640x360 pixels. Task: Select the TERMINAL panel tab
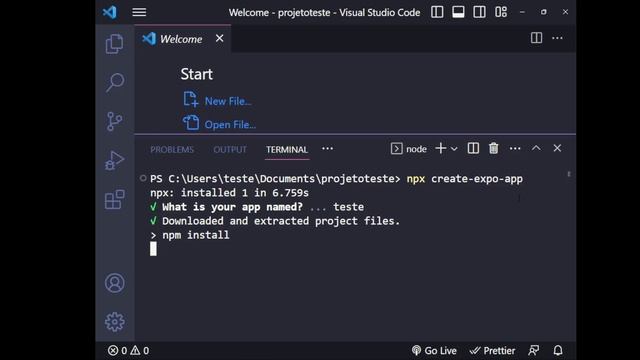(x=287, y=149)
